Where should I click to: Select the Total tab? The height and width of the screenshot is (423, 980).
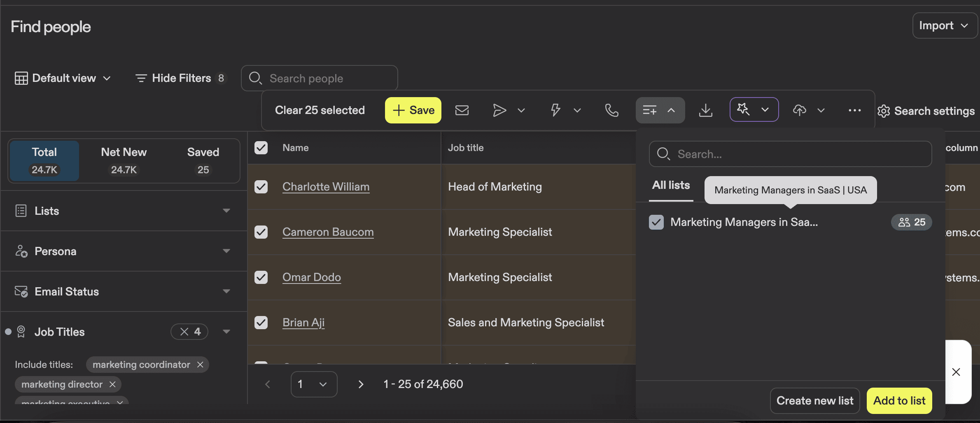(x=44, y=161)
